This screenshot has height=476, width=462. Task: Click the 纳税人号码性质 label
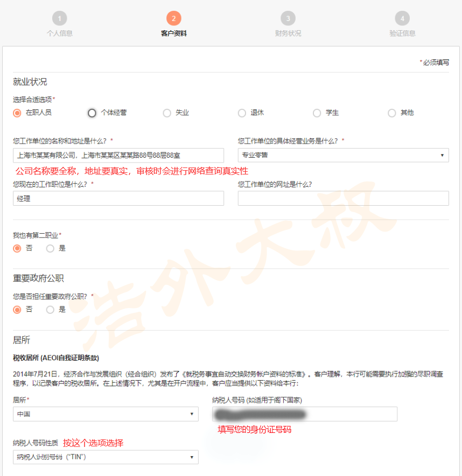coord(35,443)
